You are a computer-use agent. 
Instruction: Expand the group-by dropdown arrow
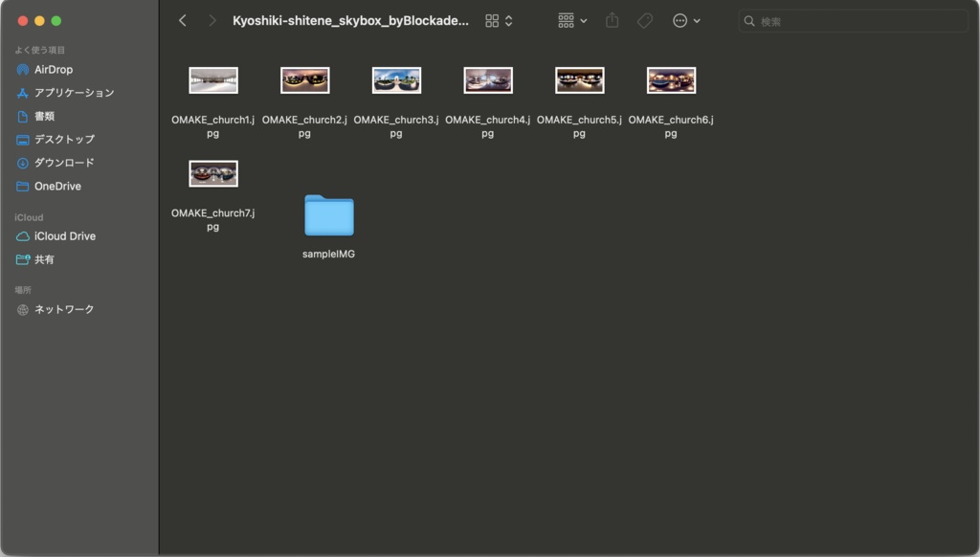pos(584,21)
